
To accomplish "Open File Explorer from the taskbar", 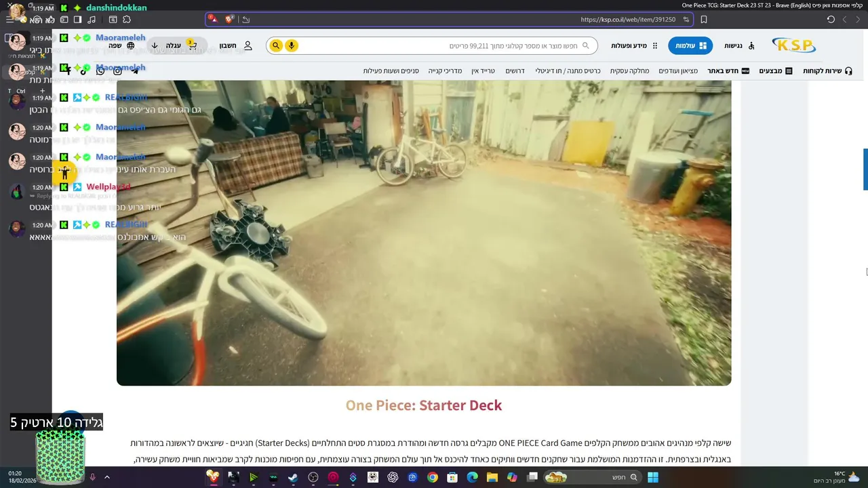I will [x=492, y=477].
